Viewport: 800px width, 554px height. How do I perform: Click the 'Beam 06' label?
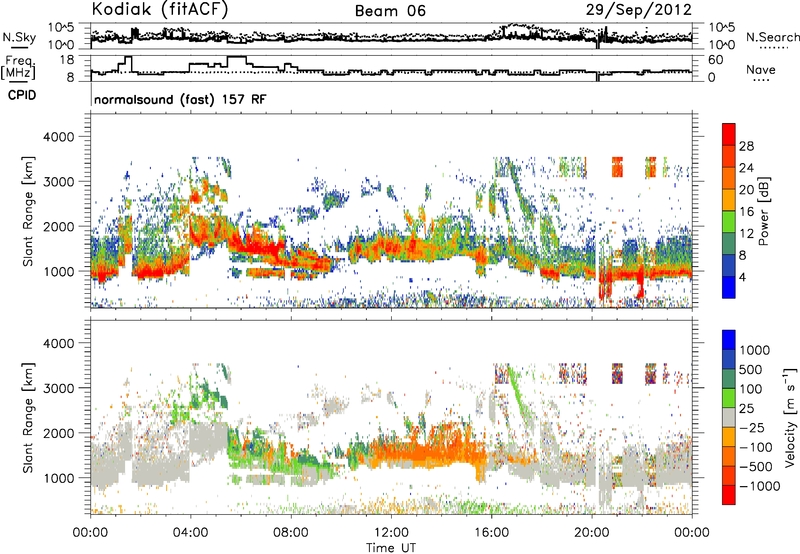coord(390,11)
